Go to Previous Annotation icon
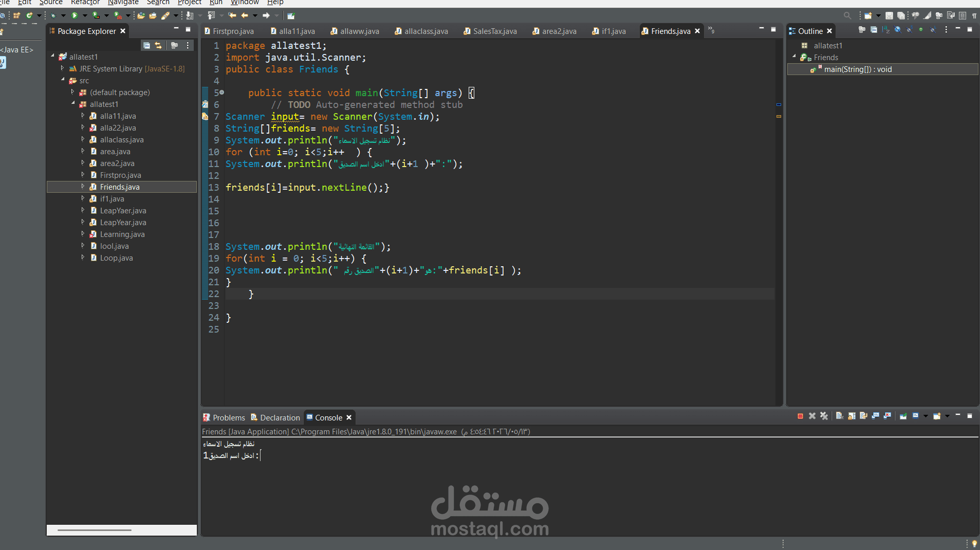The image size is (980, 550). pos(212,15)
